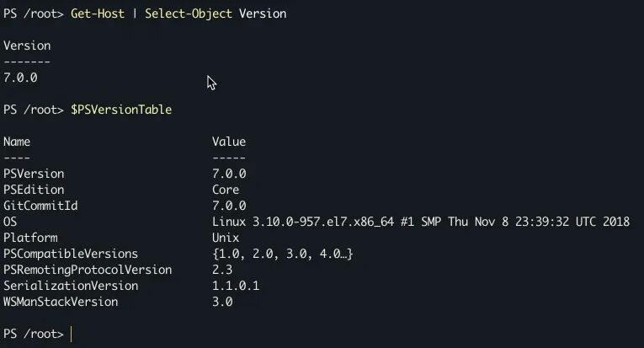The height and width of the screenshot is (348, 644).
Task: Click the $PSVersionTable variable text
Action: (121, 110)
